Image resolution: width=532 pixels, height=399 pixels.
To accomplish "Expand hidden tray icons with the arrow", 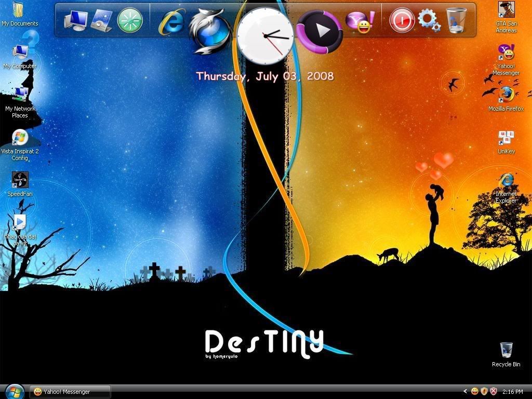I will coord(465,392).
